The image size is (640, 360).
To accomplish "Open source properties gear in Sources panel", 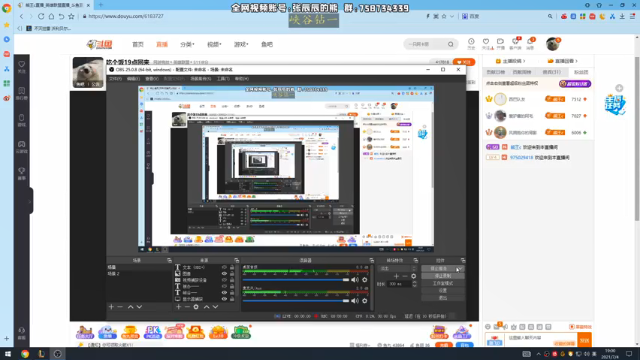I will tap(196, 307).
